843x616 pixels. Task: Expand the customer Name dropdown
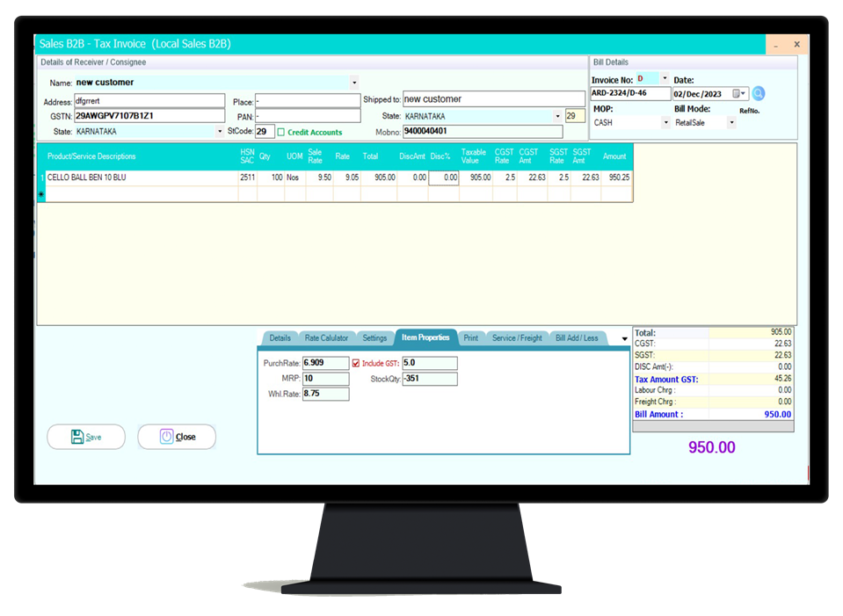(354, 83)
